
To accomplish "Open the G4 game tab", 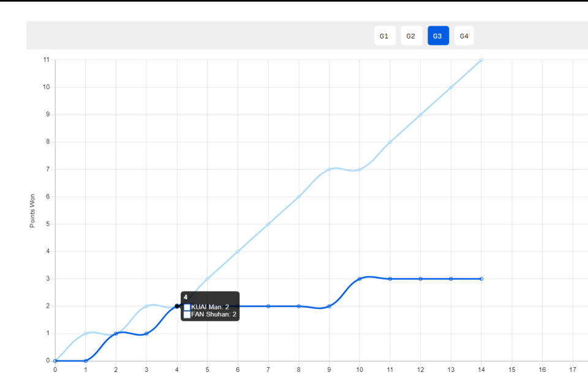I will click(464, 36).
